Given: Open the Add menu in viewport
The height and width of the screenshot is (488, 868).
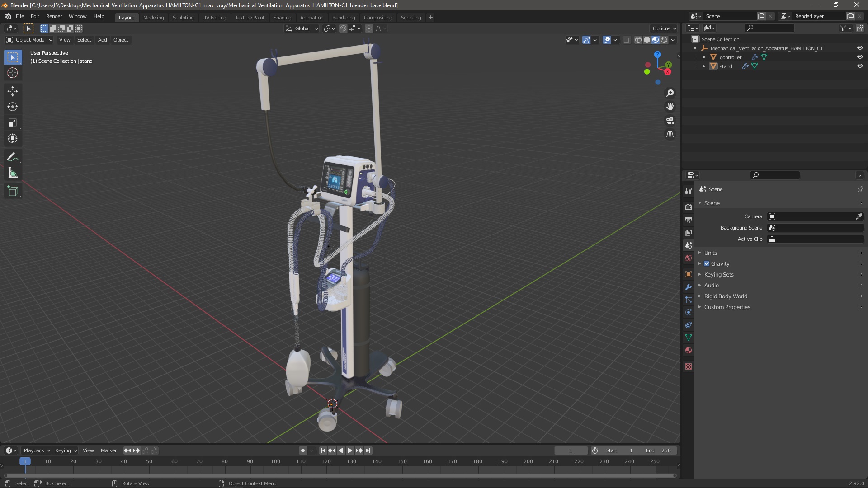Looking at the screenshot, I should pyautogui.click(x=103, y=40).
